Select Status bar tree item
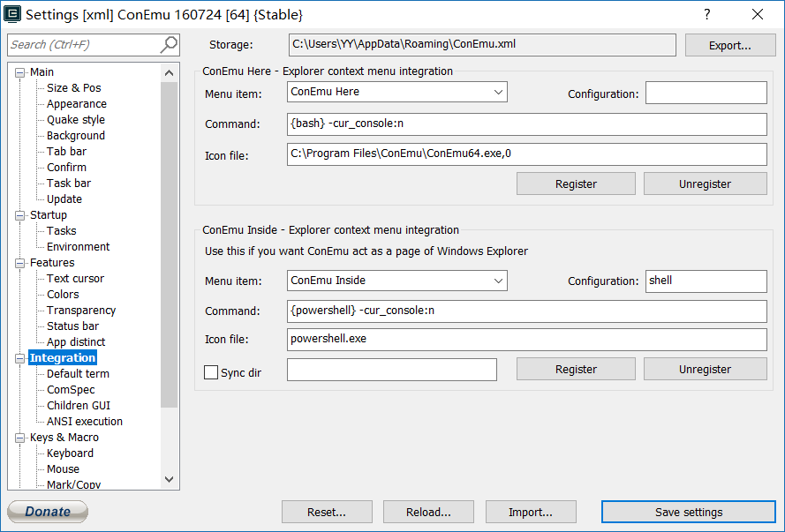This screenshot has width=785, height=532. (72, 326)
